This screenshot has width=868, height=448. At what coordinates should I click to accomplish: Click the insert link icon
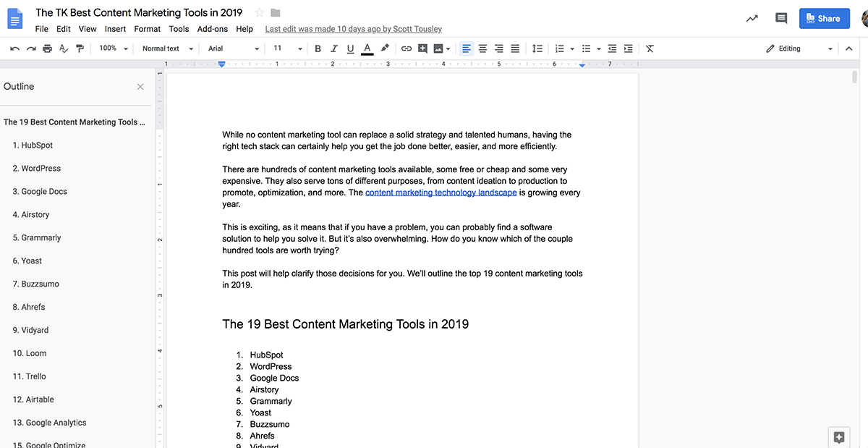point(407,48)
